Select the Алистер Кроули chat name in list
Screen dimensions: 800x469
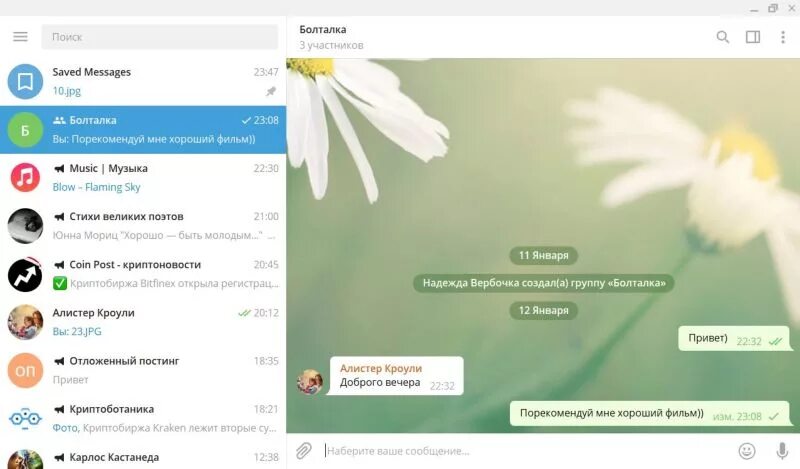point(93,313)
